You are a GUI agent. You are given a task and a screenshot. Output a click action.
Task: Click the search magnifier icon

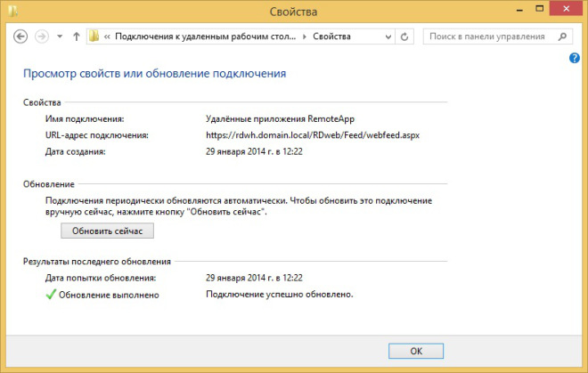(x=562, y=37)
